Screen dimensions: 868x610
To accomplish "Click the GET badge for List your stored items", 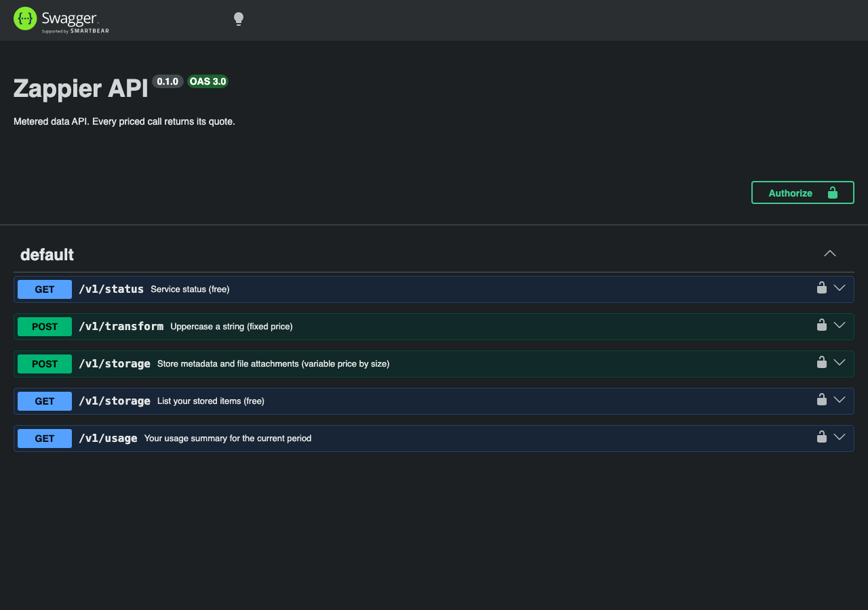I will [45, 401].
